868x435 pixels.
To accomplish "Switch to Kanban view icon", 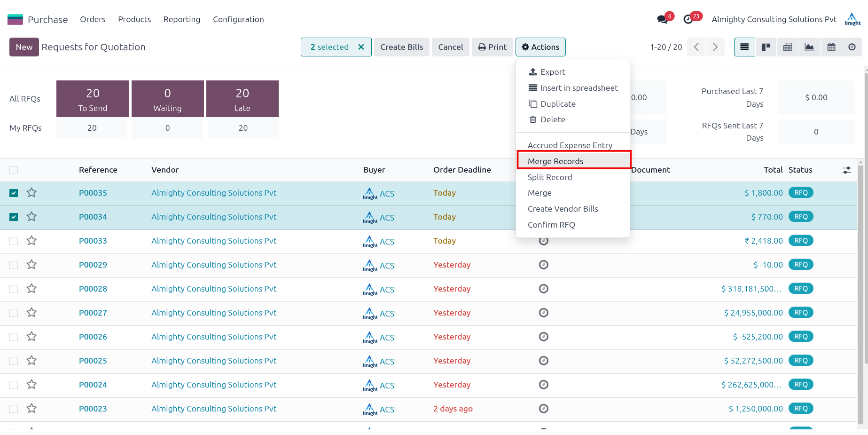I will (x=766, y=47).
